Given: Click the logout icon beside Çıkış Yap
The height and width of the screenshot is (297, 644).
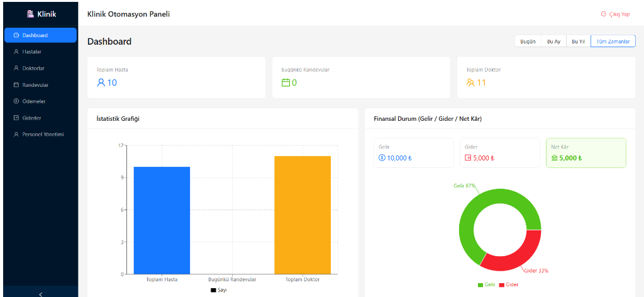Looking at the screenshot, I should (603, 14).
